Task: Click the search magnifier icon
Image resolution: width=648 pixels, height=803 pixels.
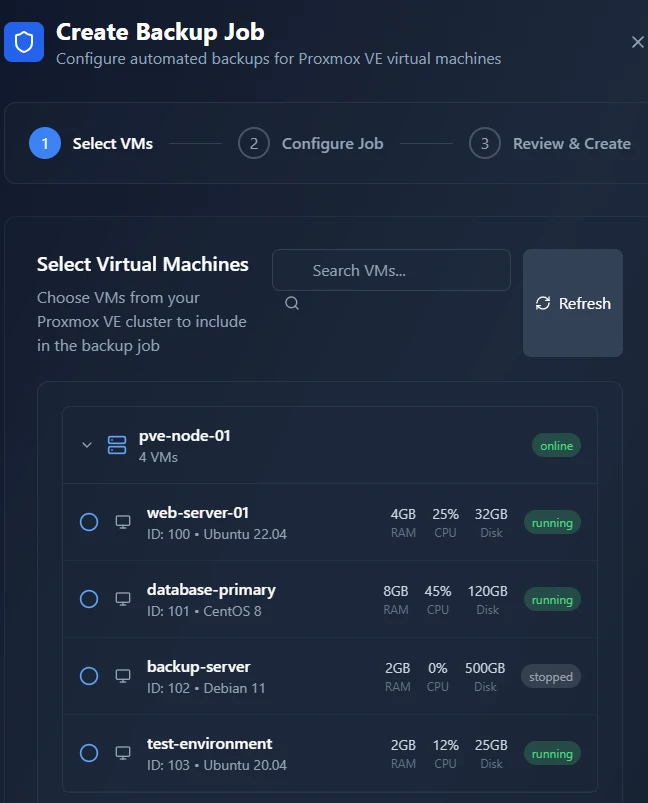Action: (292, 303)
